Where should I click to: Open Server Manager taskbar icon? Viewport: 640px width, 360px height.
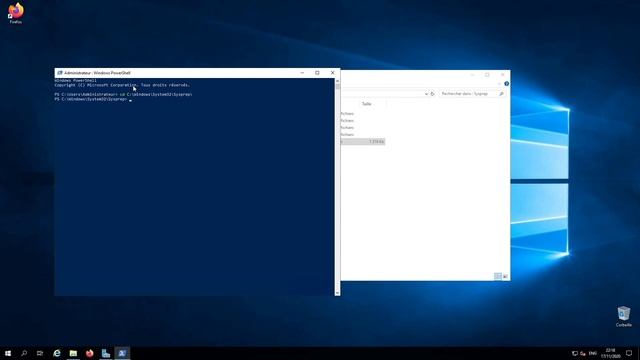[106, 353]
